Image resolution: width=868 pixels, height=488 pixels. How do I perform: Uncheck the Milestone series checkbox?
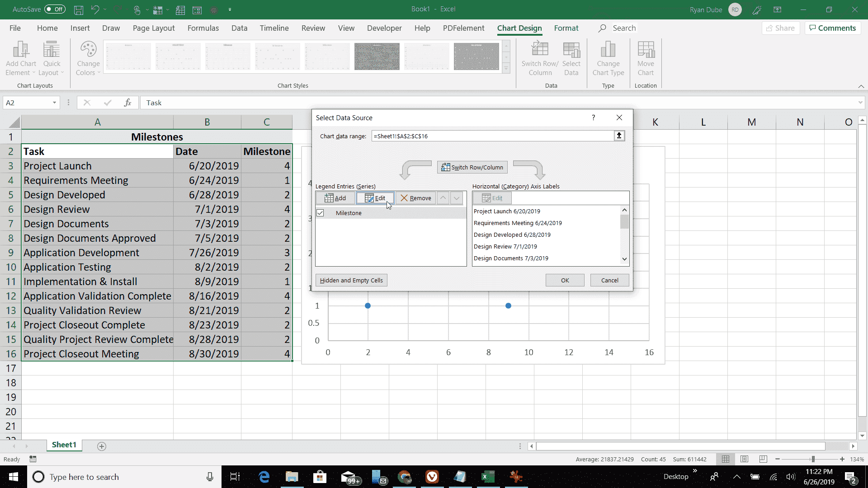click(320, 213)
